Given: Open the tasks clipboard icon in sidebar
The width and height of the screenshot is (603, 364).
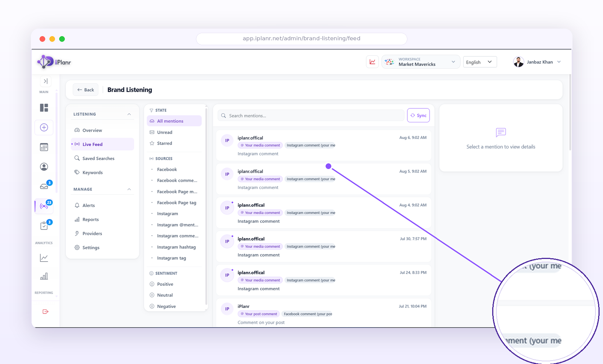Looking at the screenshot, I should click(44, 226).
